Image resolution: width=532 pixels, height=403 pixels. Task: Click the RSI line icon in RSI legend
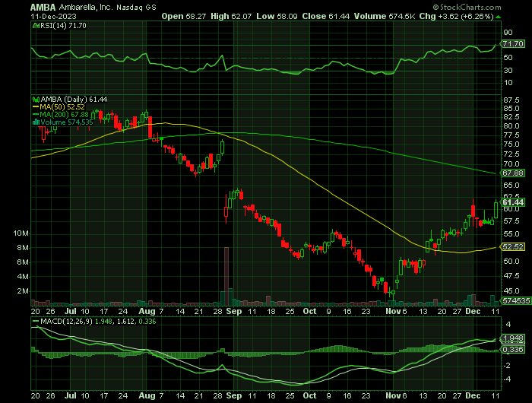36,25
